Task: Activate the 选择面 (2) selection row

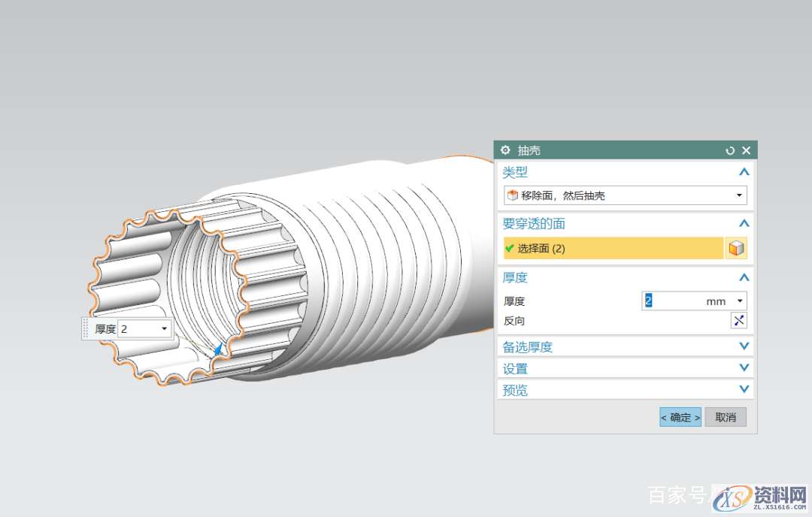Action: [x=613, y=249]
